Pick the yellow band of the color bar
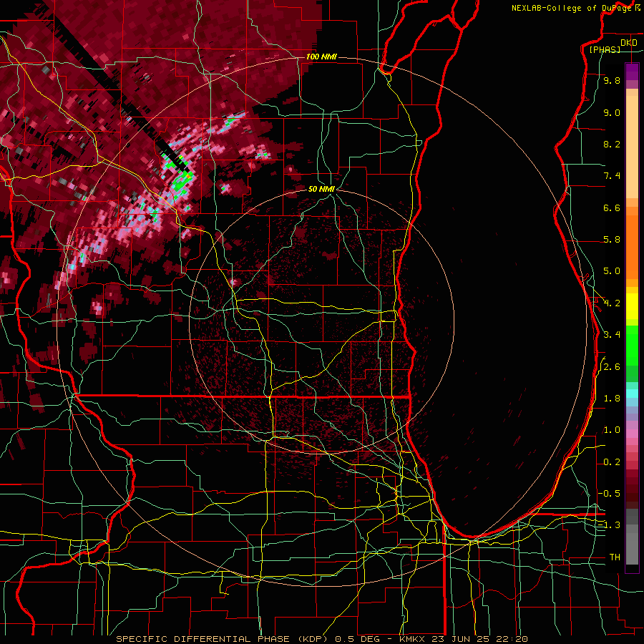 coord(632,306)
